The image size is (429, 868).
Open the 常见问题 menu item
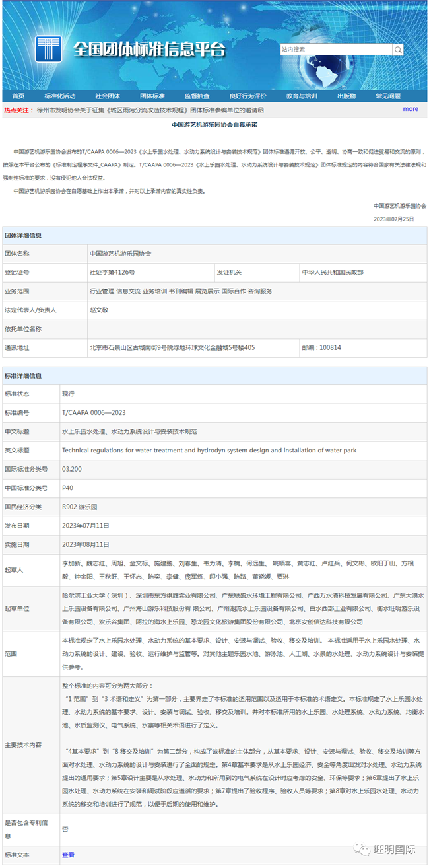(388, 96)
